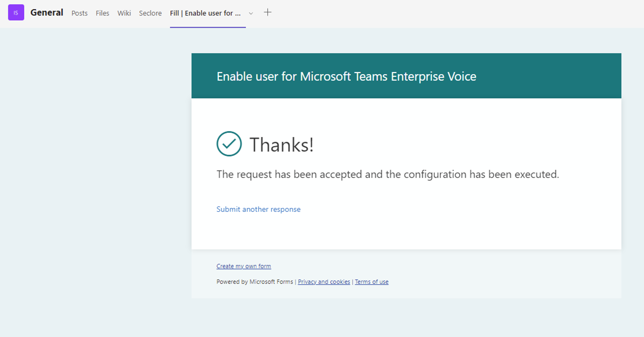Viewport: 644px width, 337px height.
Task: Click the Powered by Microsoft Forms text
Action: pyautogui.click(x=255, y=282)
